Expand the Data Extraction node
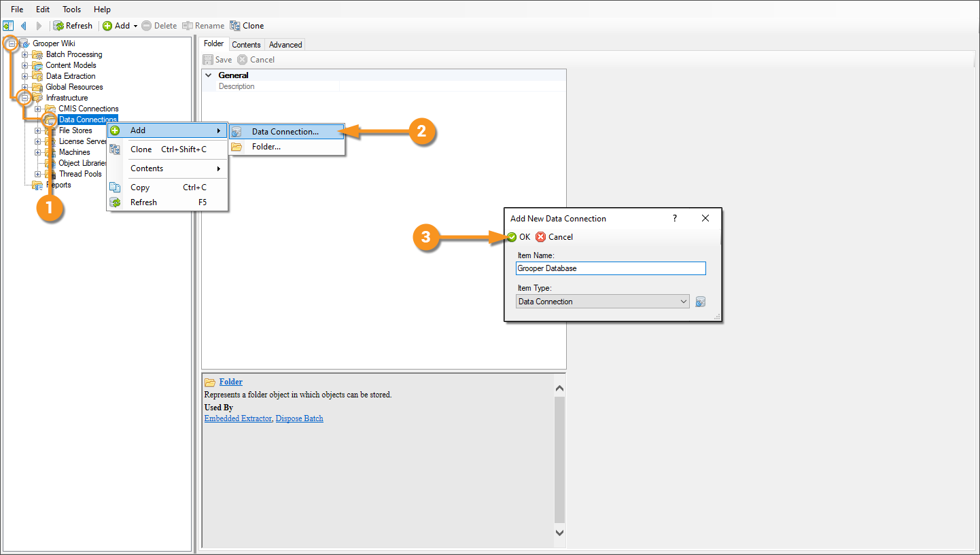 25,76
